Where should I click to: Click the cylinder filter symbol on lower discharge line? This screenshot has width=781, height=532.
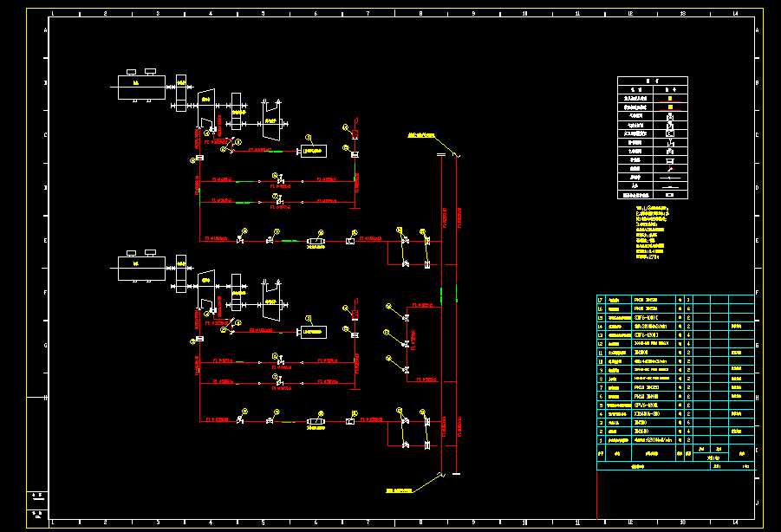[316, 422]
